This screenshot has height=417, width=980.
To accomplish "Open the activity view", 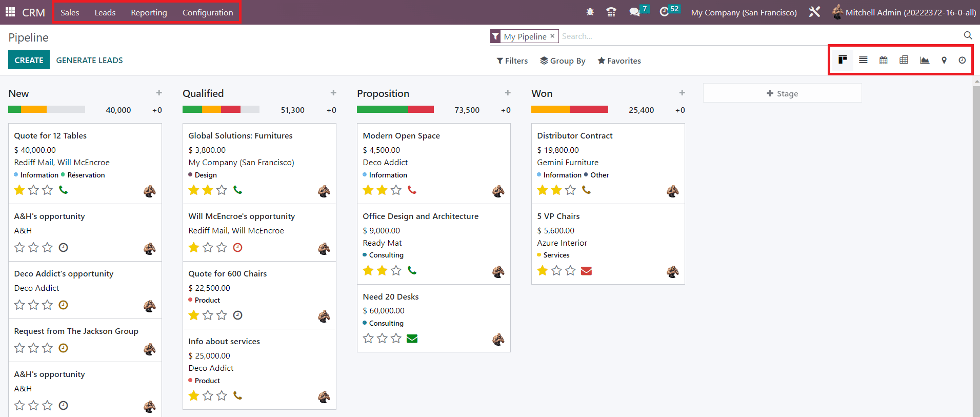I will (x=962, y=60).
